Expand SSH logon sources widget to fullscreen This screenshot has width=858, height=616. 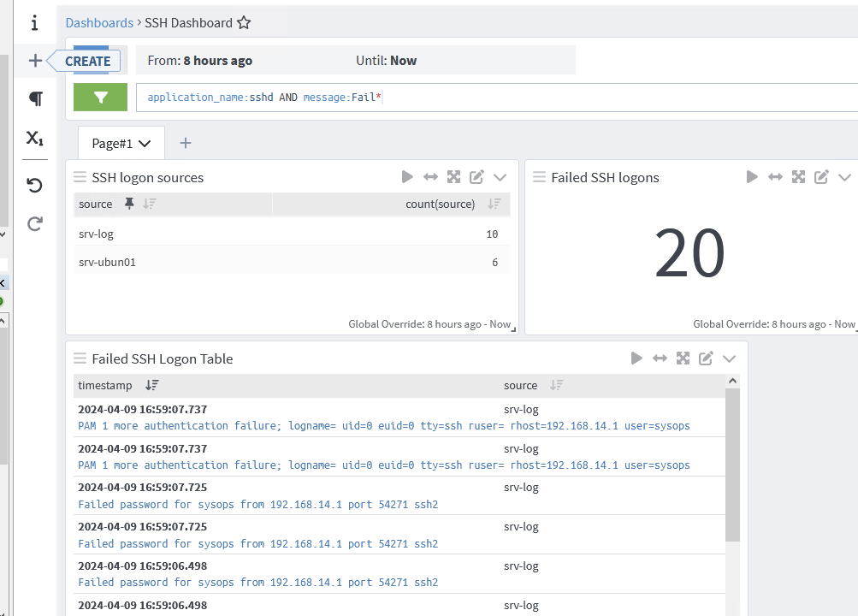click(453, 177)
